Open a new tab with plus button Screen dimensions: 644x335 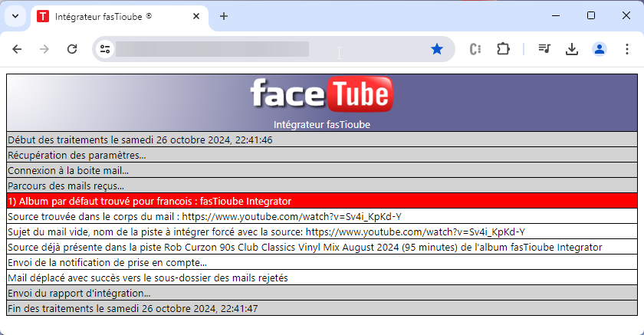[x=224, y=16]
